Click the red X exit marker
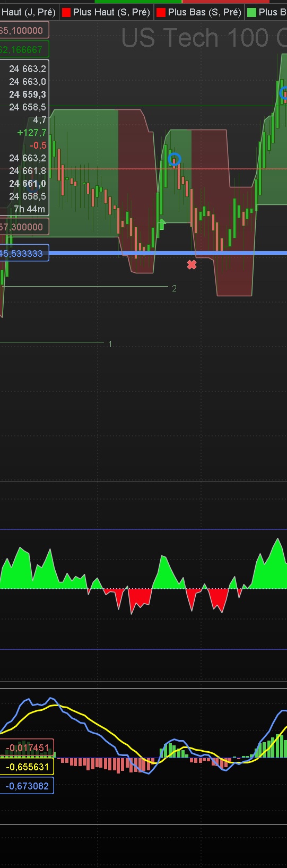Image resolution: width=287 pixels, height=868 pixels. (x=192, y=264)
